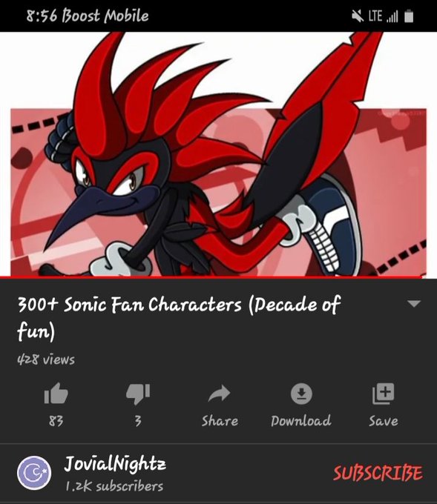Expand the video description arrow
Screen dimensions: 437x504
[x=413, y=303]
